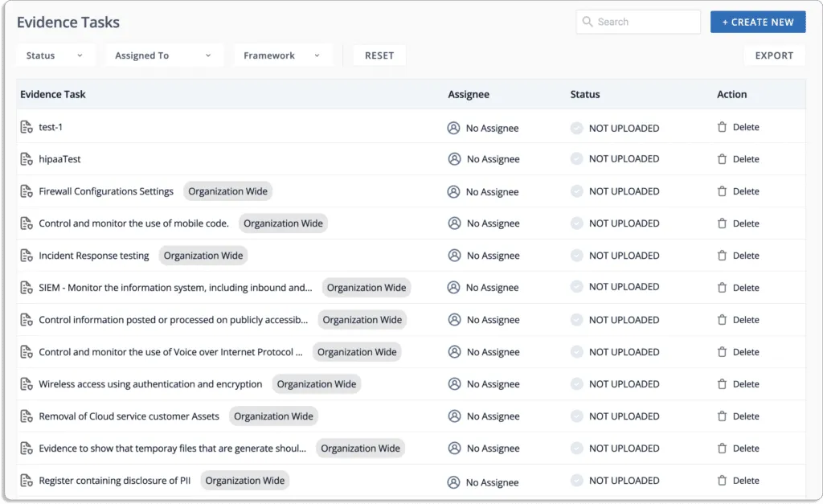Click the trash icon for Firewall Configurations Settings
Image resolution: width=823 pixels, height=504 pixels.
coord(723,191)
